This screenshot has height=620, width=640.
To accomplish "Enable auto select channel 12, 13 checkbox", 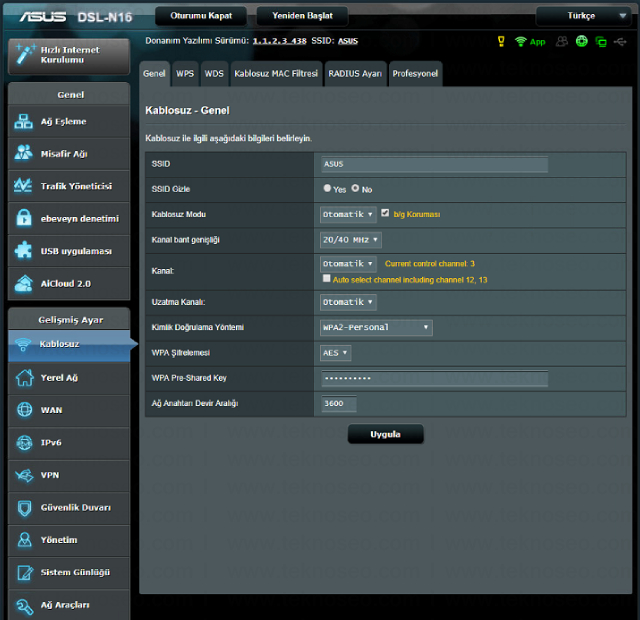I will 327,278.
